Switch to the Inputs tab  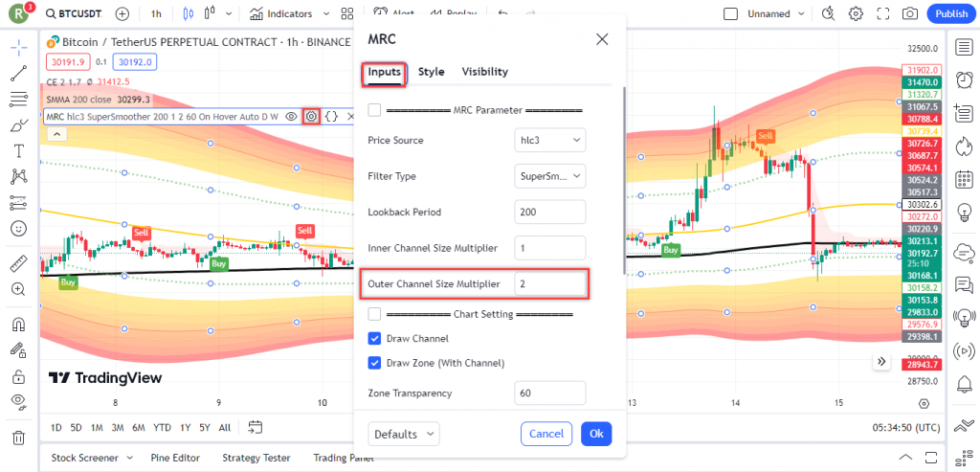(x=385, y=72)
